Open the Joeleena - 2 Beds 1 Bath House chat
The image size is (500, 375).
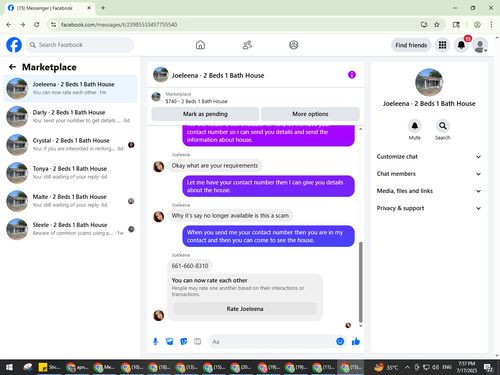70,88
